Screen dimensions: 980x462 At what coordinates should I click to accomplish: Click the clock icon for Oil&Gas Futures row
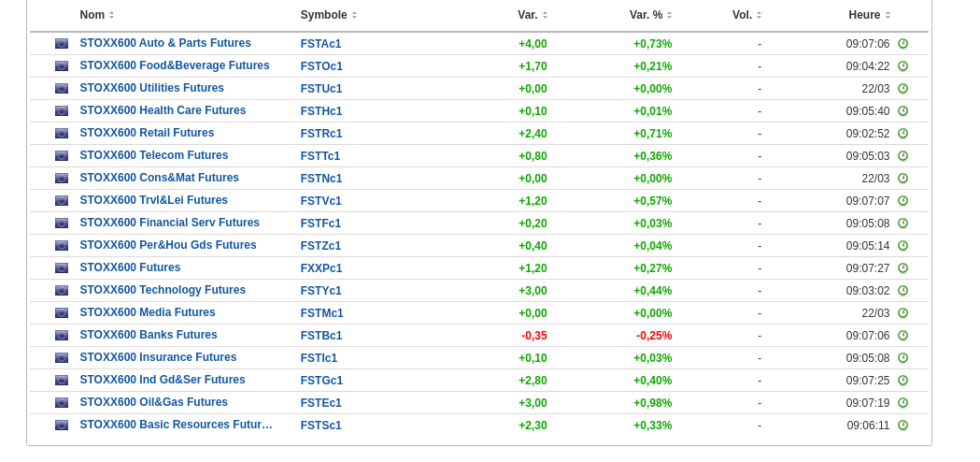[902, 403]
